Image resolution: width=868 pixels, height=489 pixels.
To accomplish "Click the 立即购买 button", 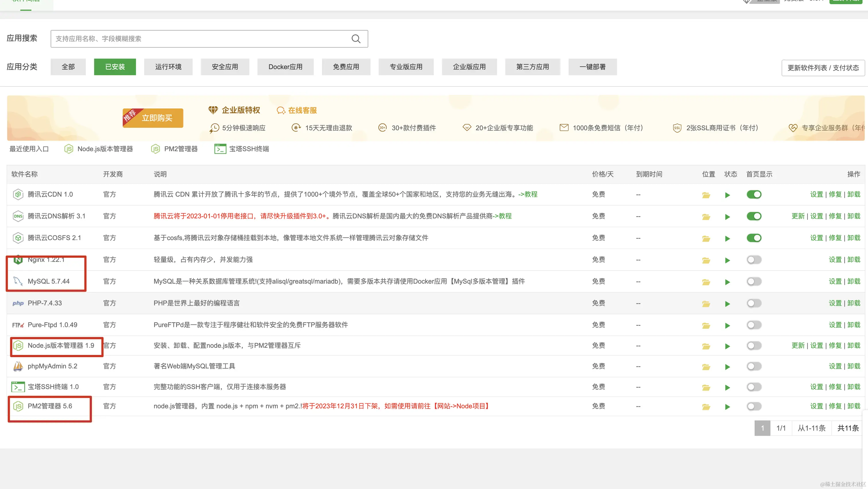I will (x=157, y=118).
